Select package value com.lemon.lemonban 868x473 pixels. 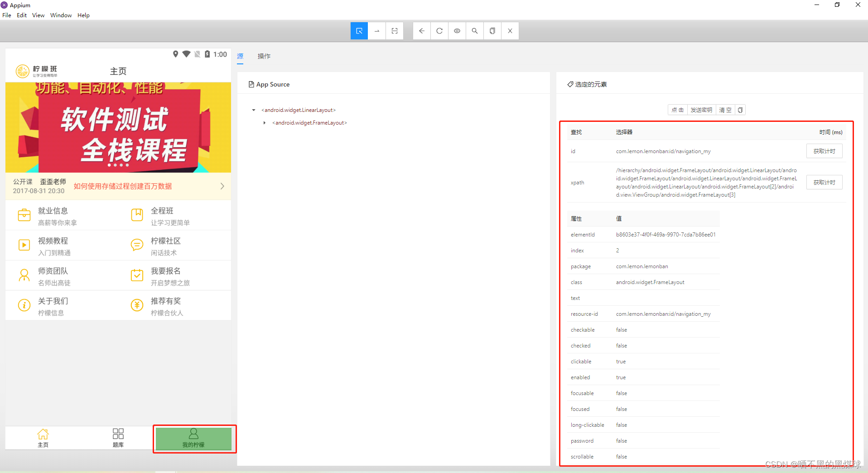coord(642,266)
